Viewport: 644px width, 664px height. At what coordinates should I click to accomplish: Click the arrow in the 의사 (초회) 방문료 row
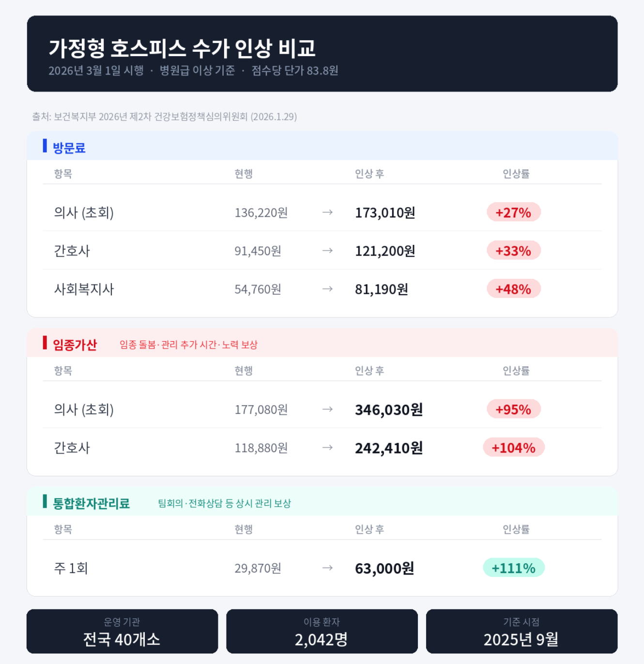point(327,212)
